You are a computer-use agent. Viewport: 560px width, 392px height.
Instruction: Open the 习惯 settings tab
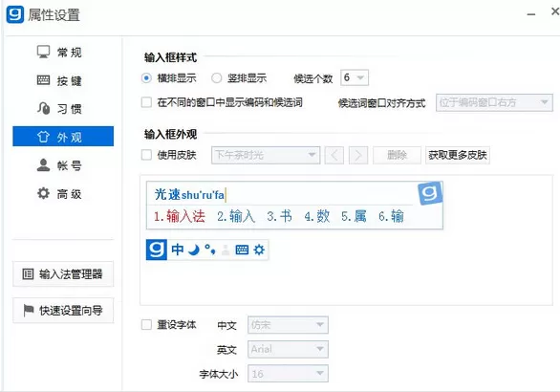(x=63, y=108)
